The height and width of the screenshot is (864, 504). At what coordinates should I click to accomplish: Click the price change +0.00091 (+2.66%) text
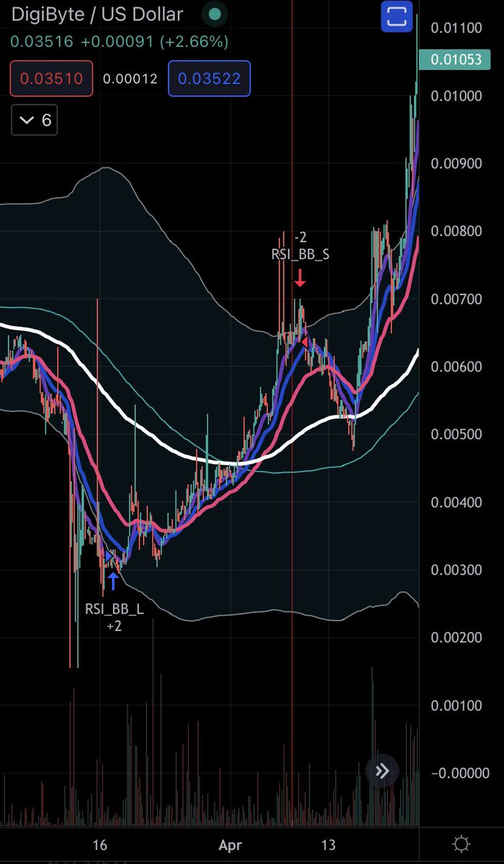click(154, 42)
